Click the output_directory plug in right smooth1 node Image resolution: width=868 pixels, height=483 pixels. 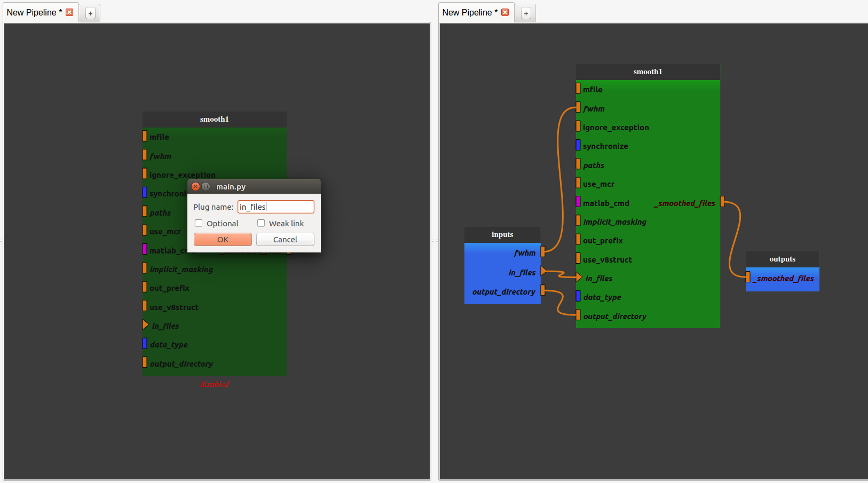coord(578,315)
